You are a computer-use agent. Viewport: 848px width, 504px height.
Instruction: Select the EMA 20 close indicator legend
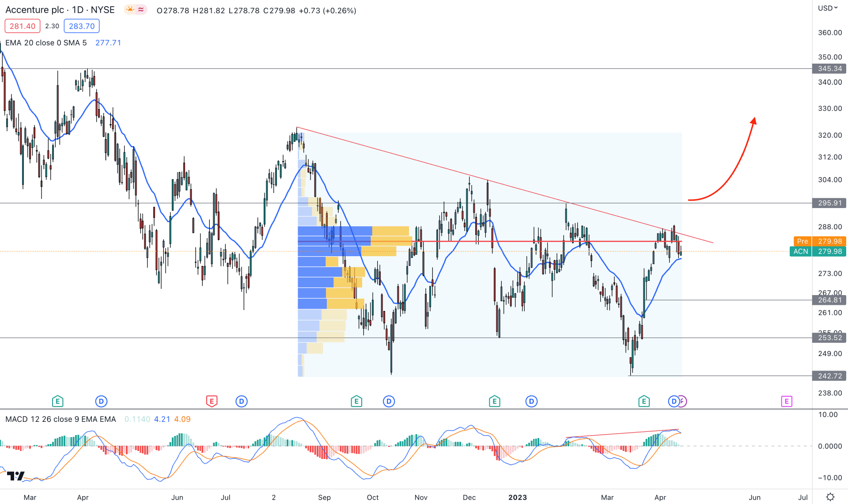click(46, 43)
